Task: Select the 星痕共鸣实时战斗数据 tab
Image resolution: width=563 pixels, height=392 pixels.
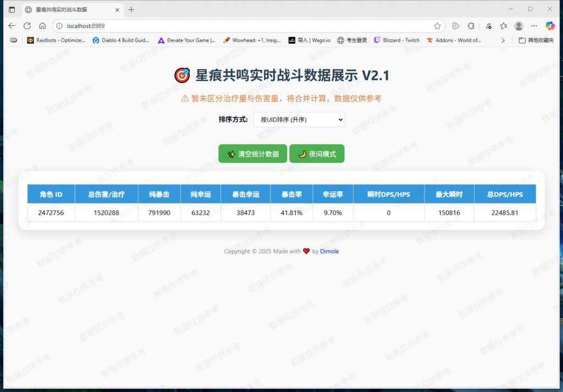Action: (x=60, y=9)
